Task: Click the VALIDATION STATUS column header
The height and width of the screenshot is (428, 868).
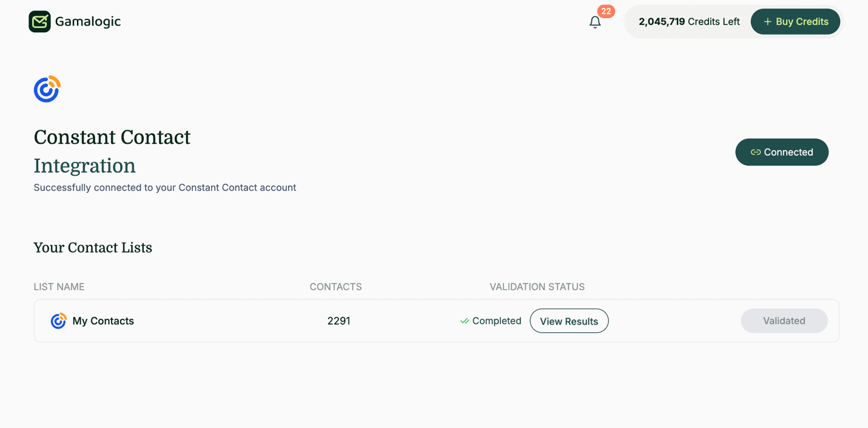Action: [537, 287]
